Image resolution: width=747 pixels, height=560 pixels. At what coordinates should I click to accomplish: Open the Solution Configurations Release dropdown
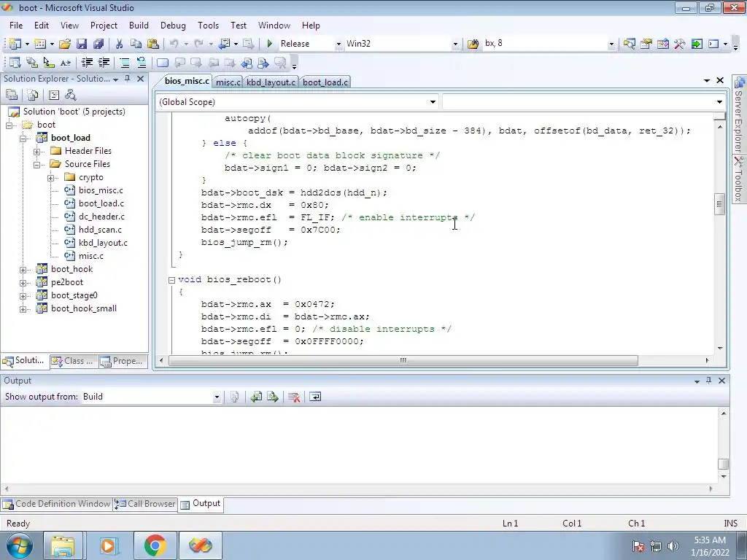[x=338, y=44]
